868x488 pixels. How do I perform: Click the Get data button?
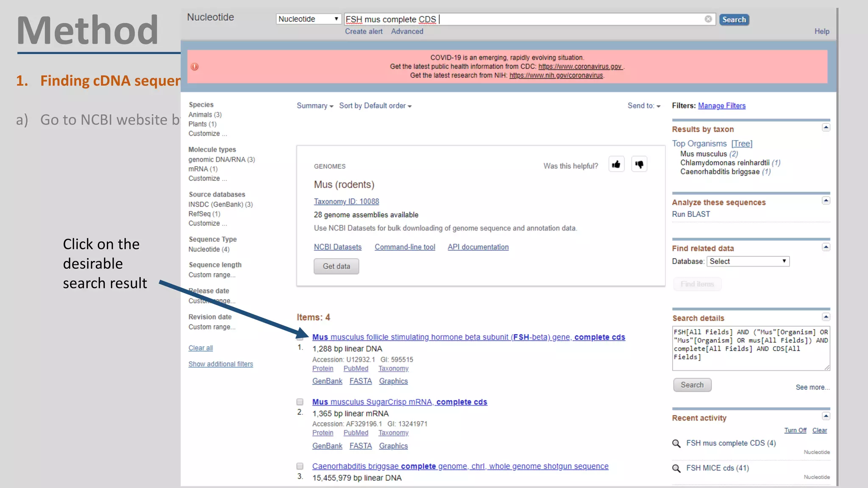click(337, 266)
